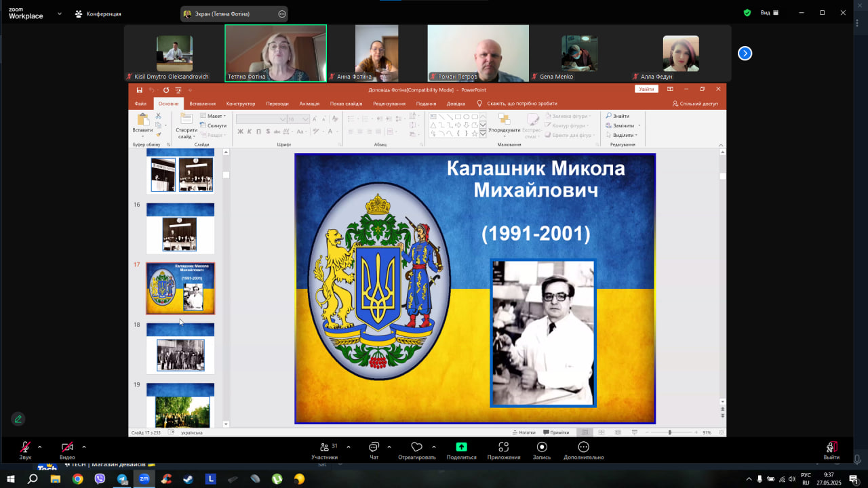
Task: Open Chrome from Windows taskbar
Action: point(77,479)
